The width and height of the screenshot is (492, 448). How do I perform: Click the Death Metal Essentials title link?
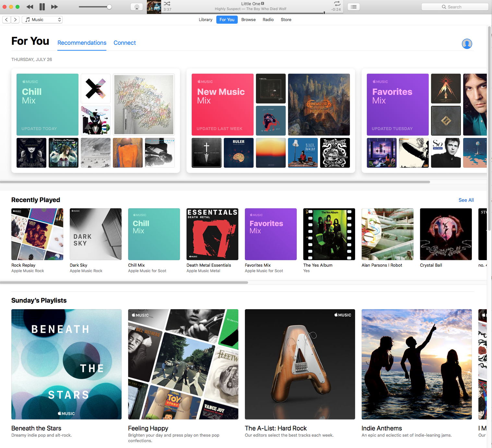click(209, 265)
